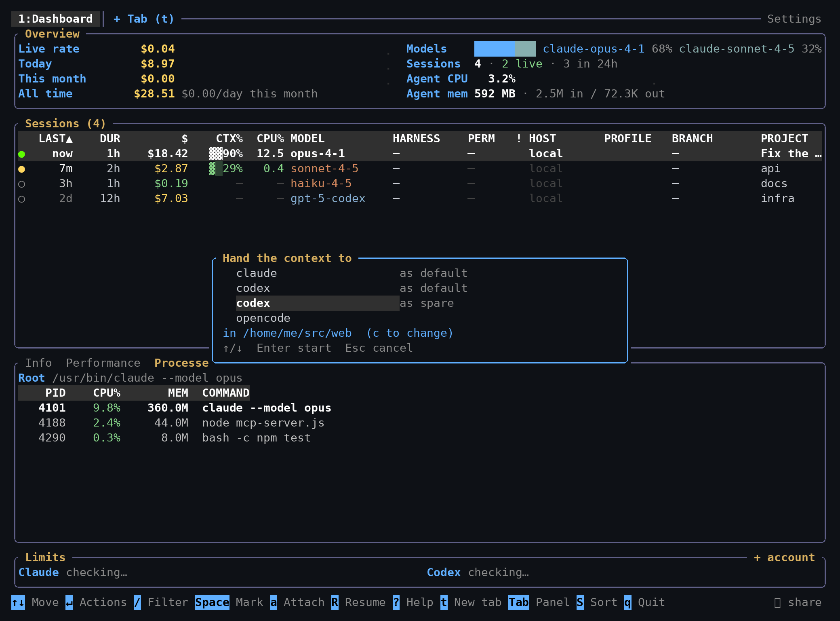Select highlighted 'codex as spare' entry

point(345,303)
